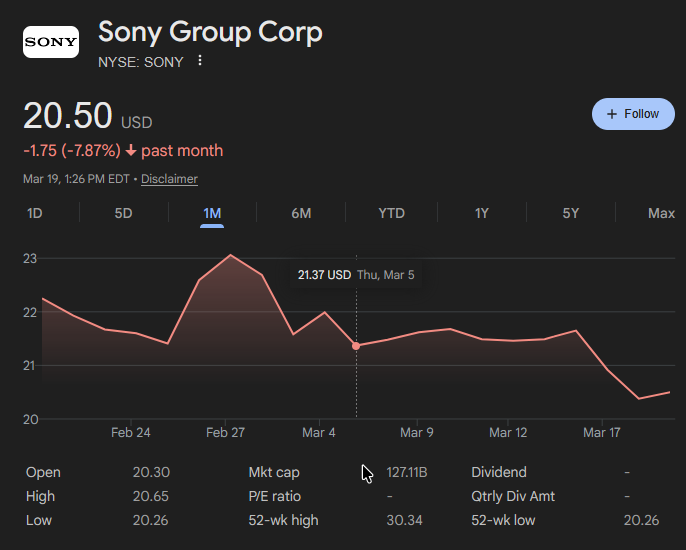
Task: Show the 1Y price history
Action: [x=482, y=213]
